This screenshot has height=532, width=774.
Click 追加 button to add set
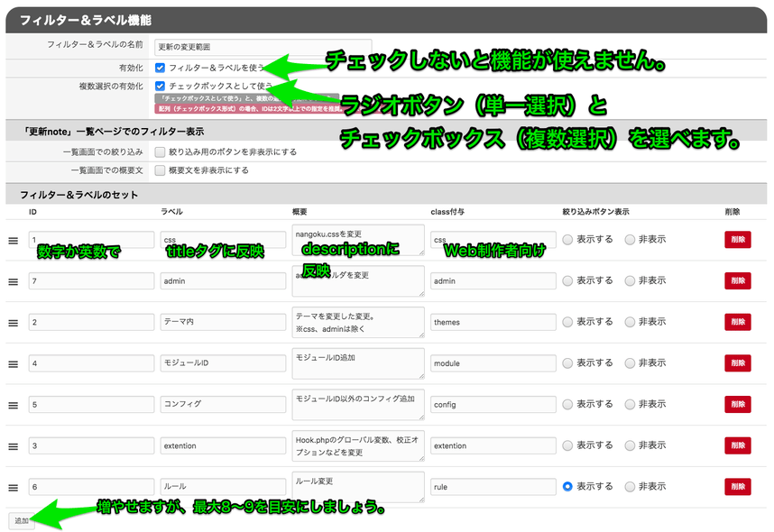pyautogui.click(x=21, y=520)
